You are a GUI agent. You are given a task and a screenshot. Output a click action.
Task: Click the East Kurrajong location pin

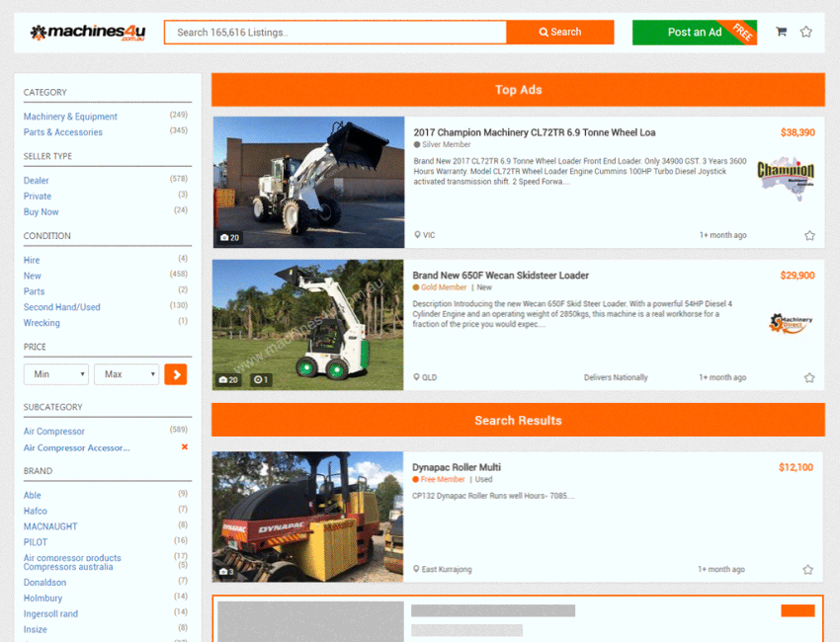(x=416, y=569)
